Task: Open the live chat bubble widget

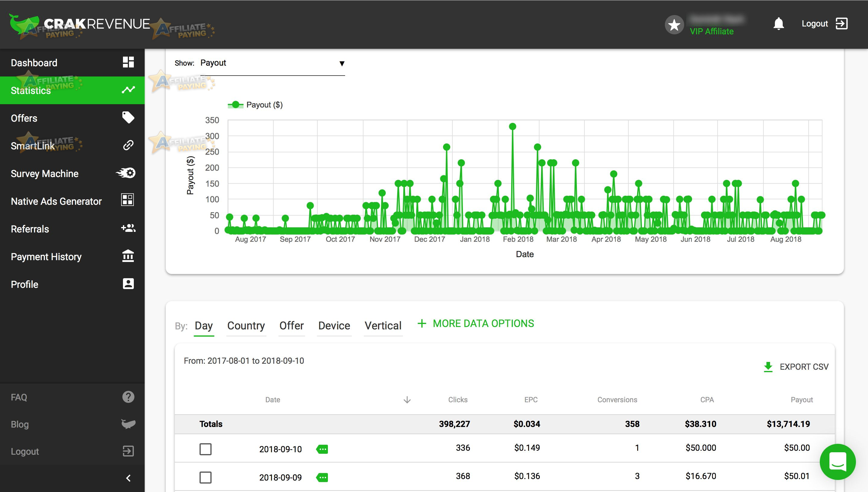Action: [838, 462]
